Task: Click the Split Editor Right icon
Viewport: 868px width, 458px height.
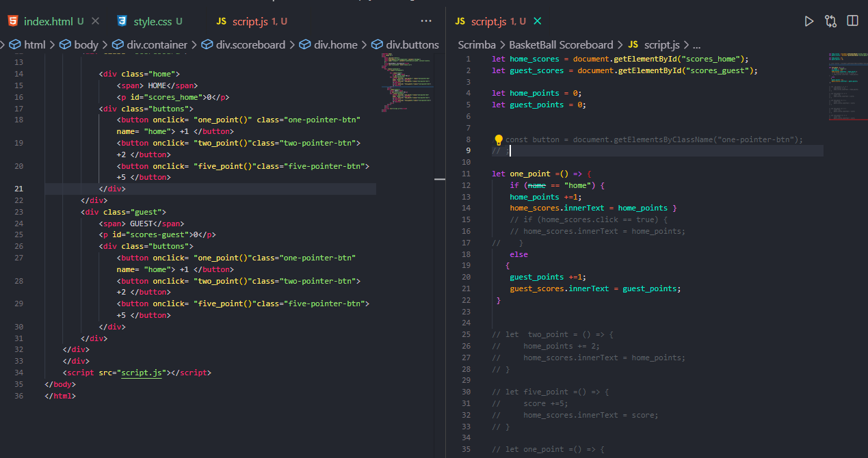Action: [x=852, y=21]
